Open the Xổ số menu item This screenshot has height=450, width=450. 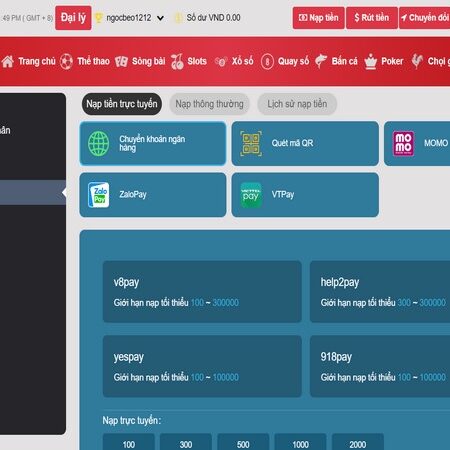click(234, 61)
